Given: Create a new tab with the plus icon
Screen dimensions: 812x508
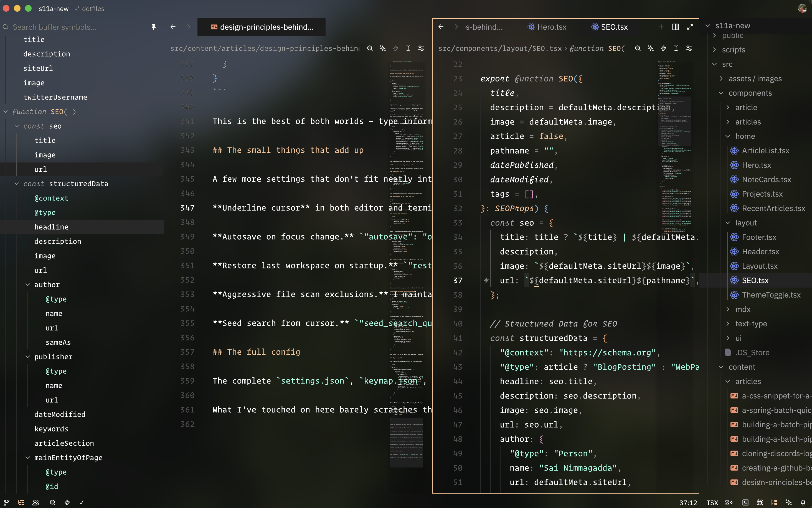Looking at the screenshot, I should coord(661,27).
